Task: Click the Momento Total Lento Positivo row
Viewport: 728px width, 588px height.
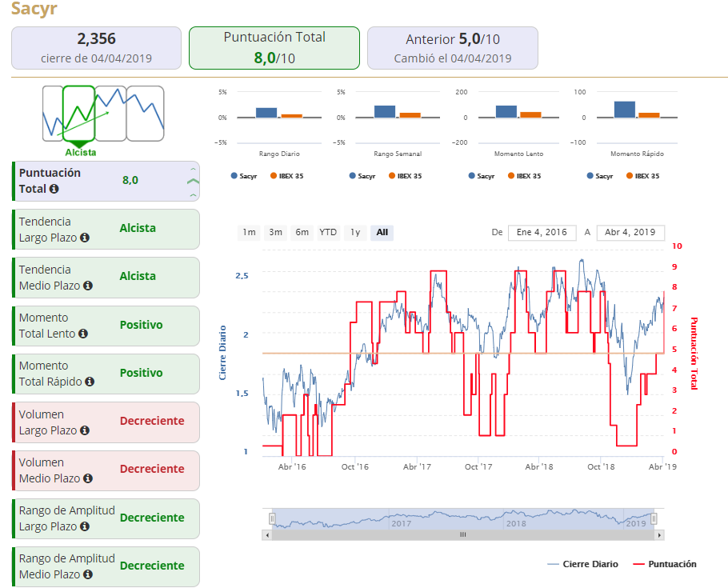Action: click(x=106, y=326)
